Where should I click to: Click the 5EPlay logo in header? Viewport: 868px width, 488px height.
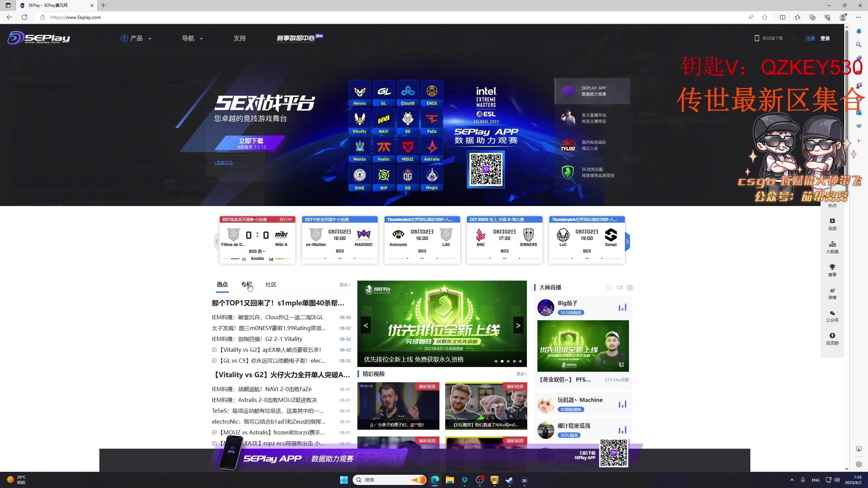(39, 38)
